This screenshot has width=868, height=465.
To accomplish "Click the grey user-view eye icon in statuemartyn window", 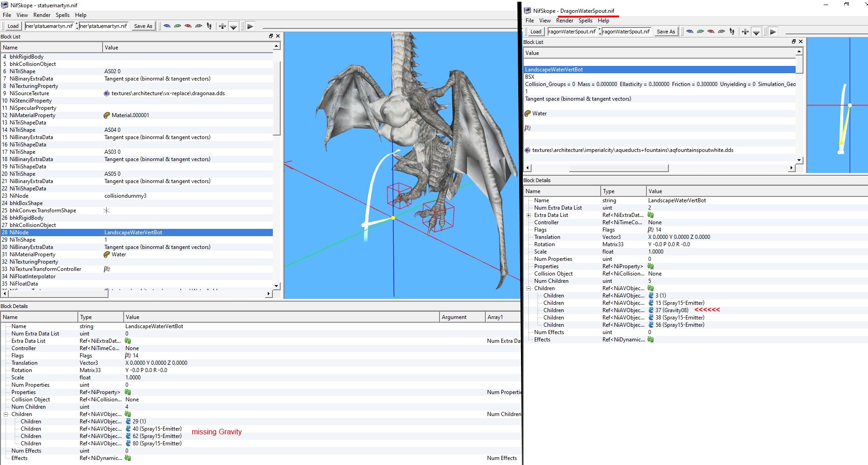I will point(199,26).
